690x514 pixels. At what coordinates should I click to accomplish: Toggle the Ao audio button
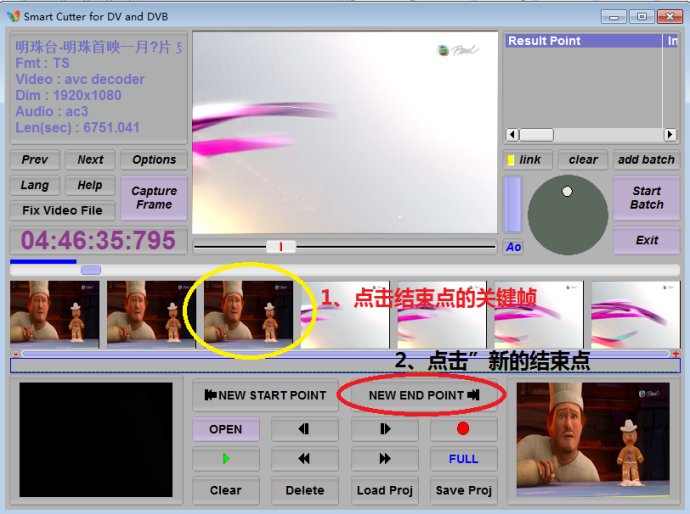[x=513, y=247]
